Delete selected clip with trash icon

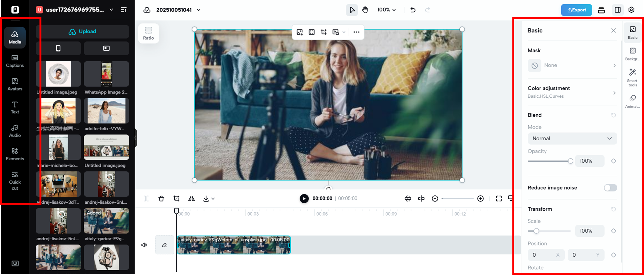tap(161, 199)
